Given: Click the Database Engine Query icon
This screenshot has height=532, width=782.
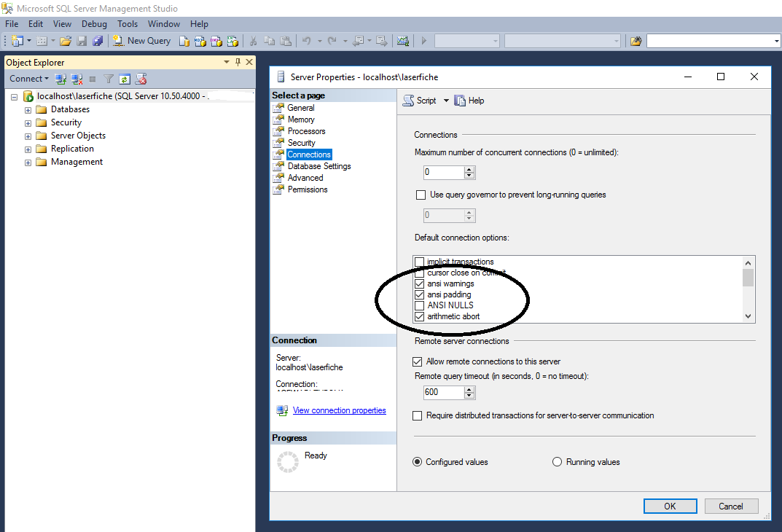Looking at the screenshot, I should [x=185, y=41].
